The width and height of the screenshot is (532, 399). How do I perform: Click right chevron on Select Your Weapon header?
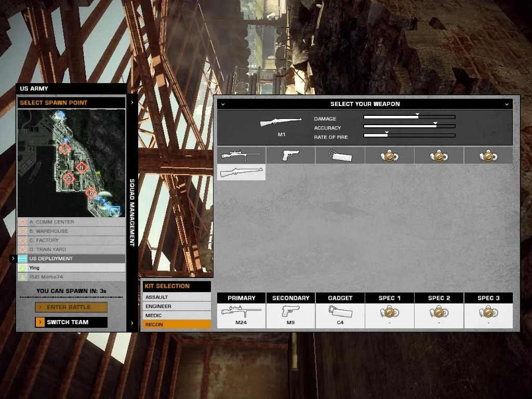507,104
